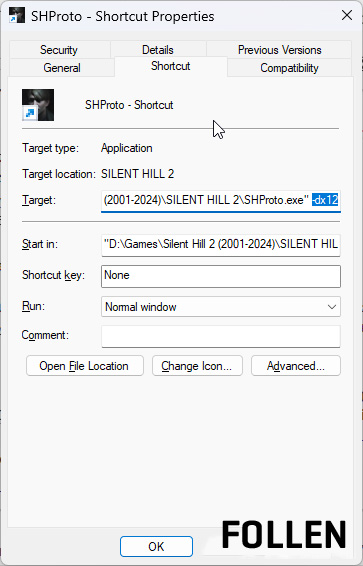Click the 'Target:' label
The width and height of the screenshot is (363, 566).
click(39, 200)
